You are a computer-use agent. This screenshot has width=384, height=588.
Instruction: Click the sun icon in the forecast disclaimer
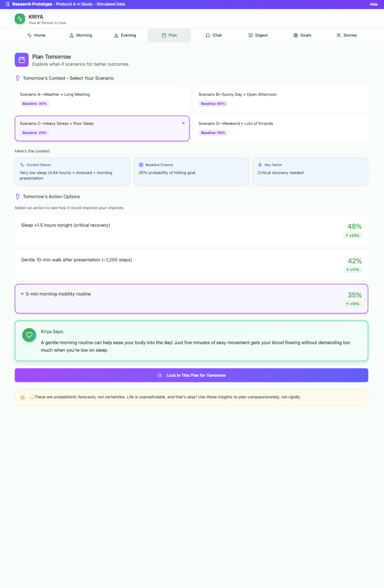(x=23, y=398)
